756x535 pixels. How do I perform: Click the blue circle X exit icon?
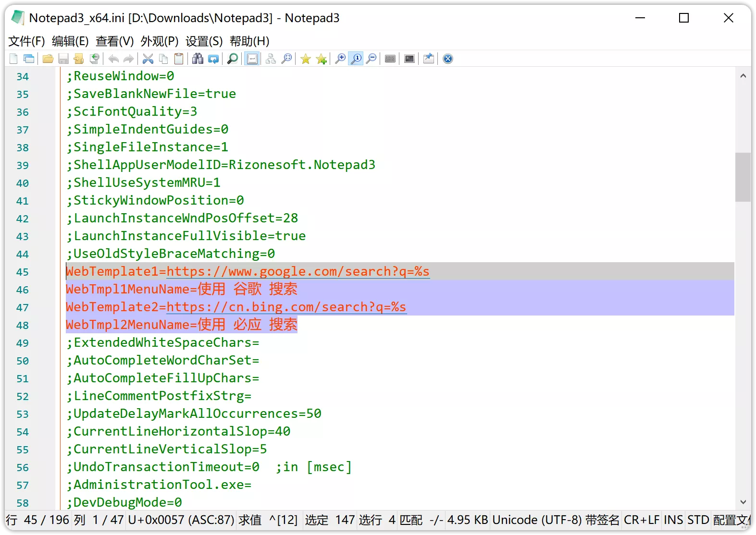tap(448, 59)
